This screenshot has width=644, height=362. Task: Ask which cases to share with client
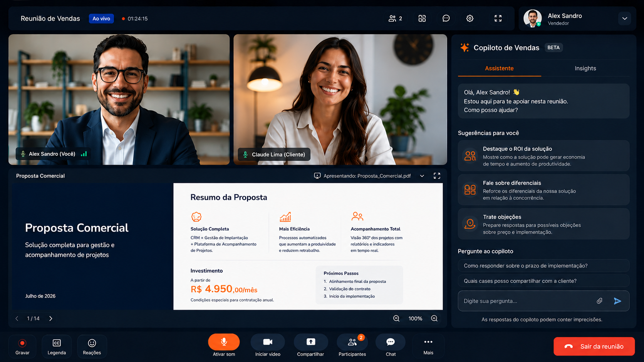coord(543,281)
